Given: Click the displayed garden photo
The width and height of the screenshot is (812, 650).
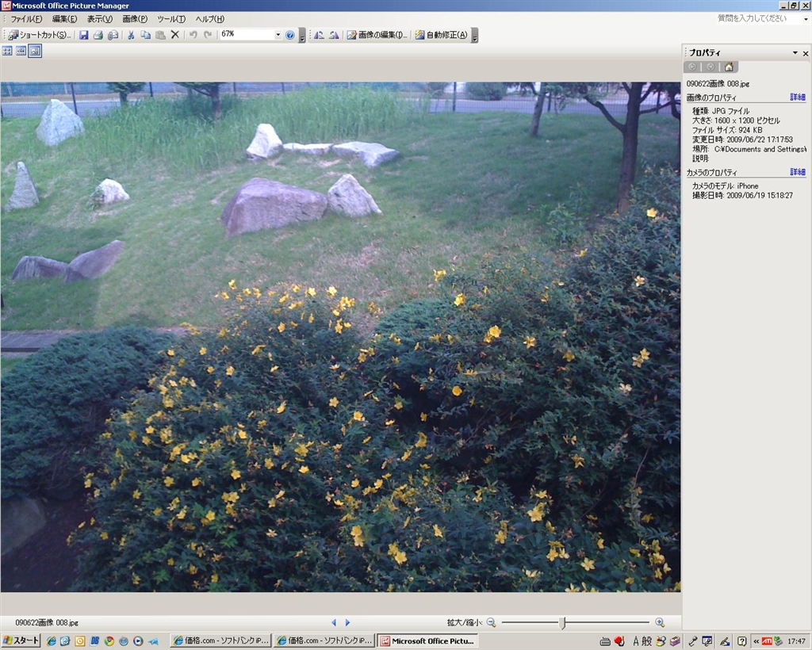Looking at the screenshot, I should tap(341, 337).
